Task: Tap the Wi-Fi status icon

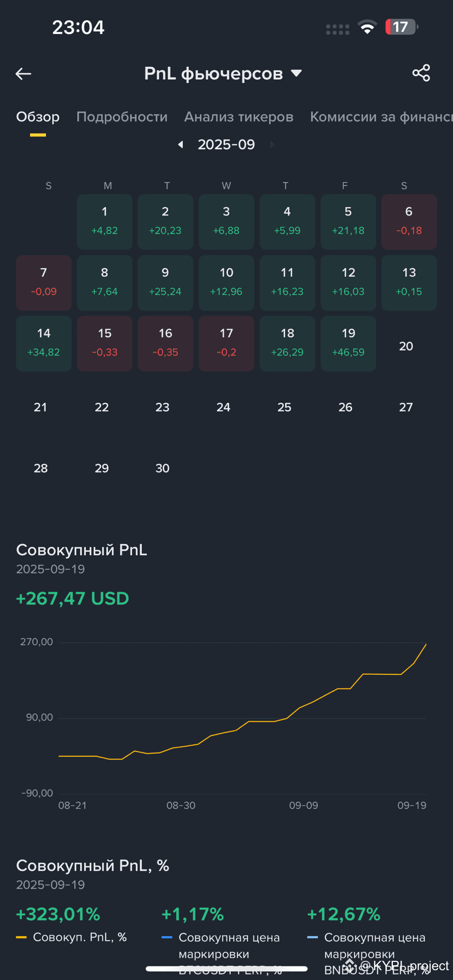Action: coord(367,27)
